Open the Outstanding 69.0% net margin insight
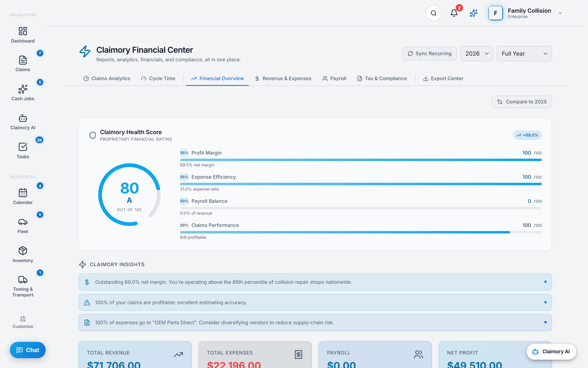Viewport: 588px width, 368px height. coord(315,282)
